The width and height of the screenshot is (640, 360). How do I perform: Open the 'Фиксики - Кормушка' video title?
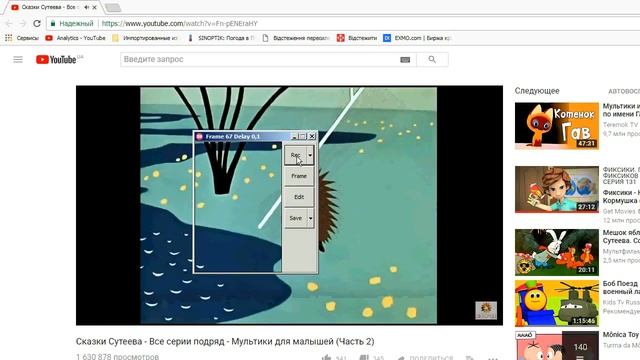621,196
